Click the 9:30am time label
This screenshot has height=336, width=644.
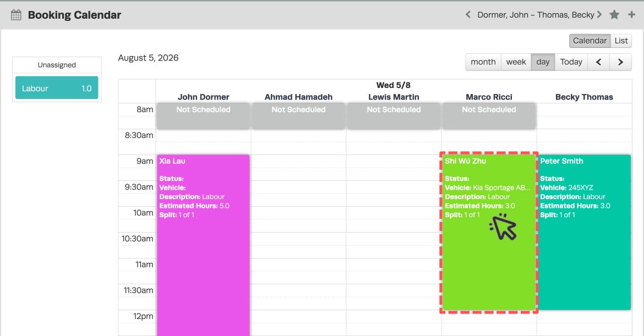click(139, 187)
